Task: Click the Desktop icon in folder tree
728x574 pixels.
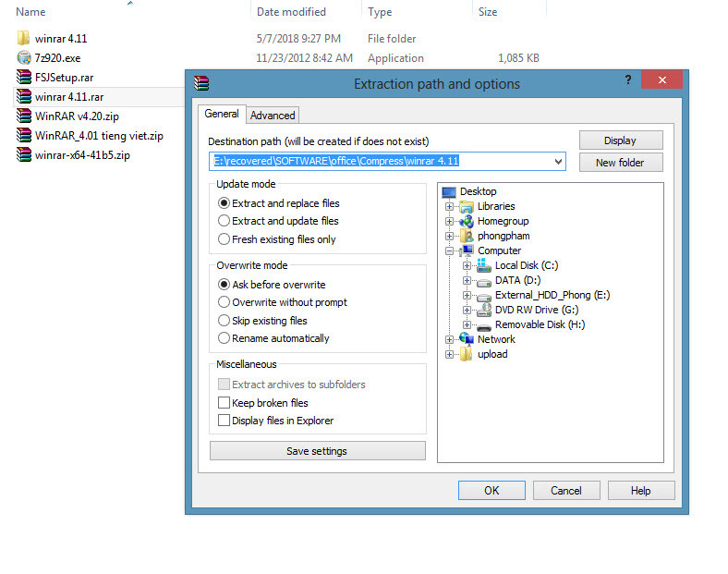Action: click(449, 191)
